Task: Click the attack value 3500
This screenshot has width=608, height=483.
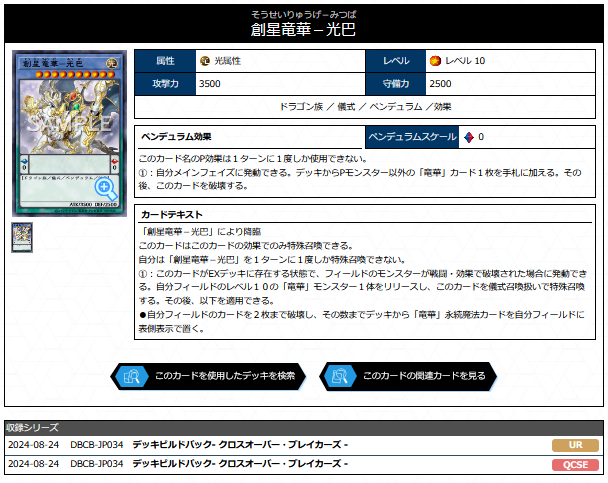Action: point(210,84)
